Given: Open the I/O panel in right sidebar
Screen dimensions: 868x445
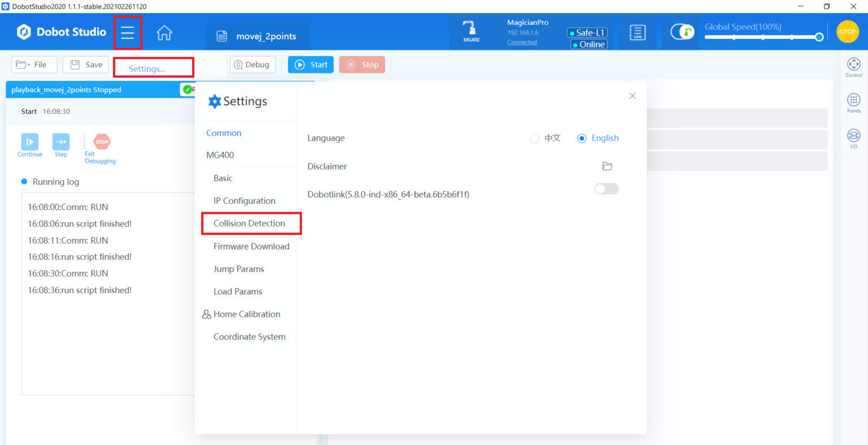Looking at the screenshot, I should point(853,138).
